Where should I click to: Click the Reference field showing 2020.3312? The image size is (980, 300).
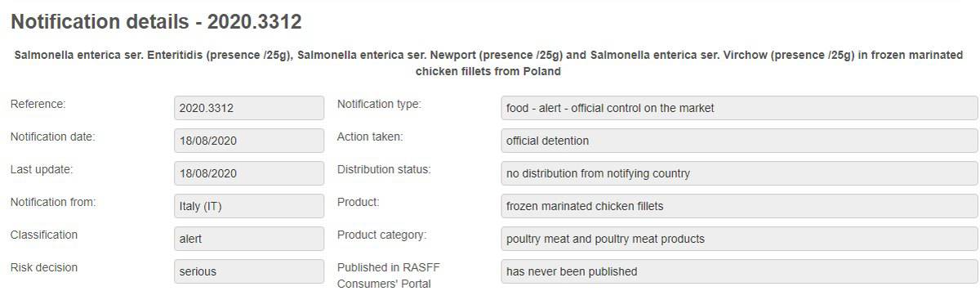249,108
